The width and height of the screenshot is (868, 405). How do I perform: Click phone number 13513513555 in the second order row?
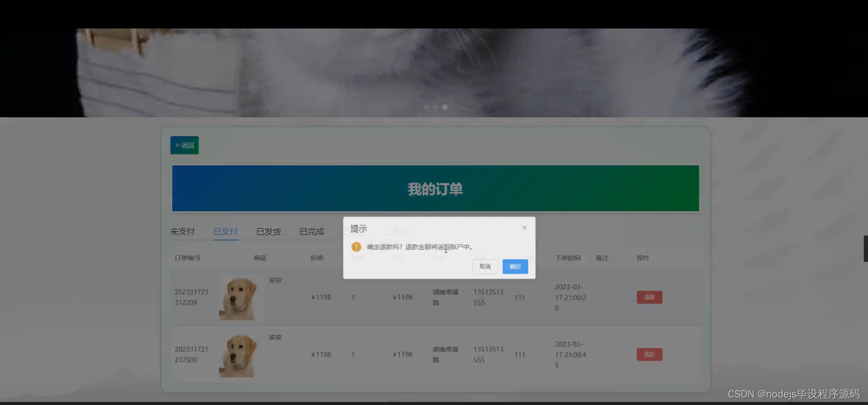click(488, 354)
